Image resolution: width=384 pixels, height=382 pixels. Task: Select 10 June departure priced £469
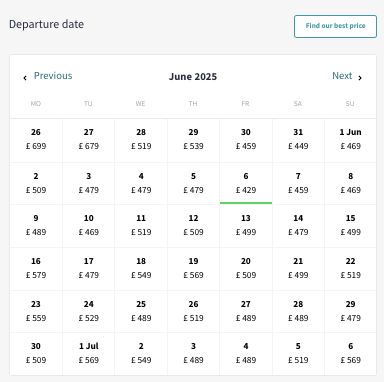[x=89, y=226]
